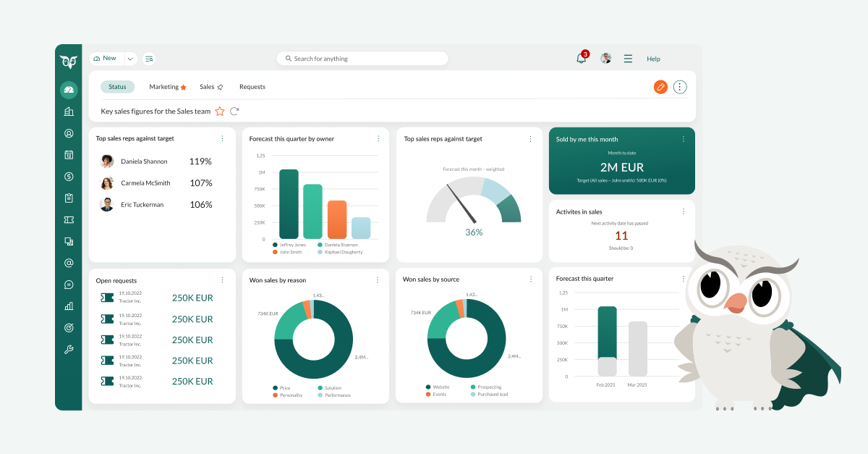Viewport: 868px width, 454px height.
Task: Open Activites in sales tile menu
Action: pyautogui.click(x=684, y=211)
